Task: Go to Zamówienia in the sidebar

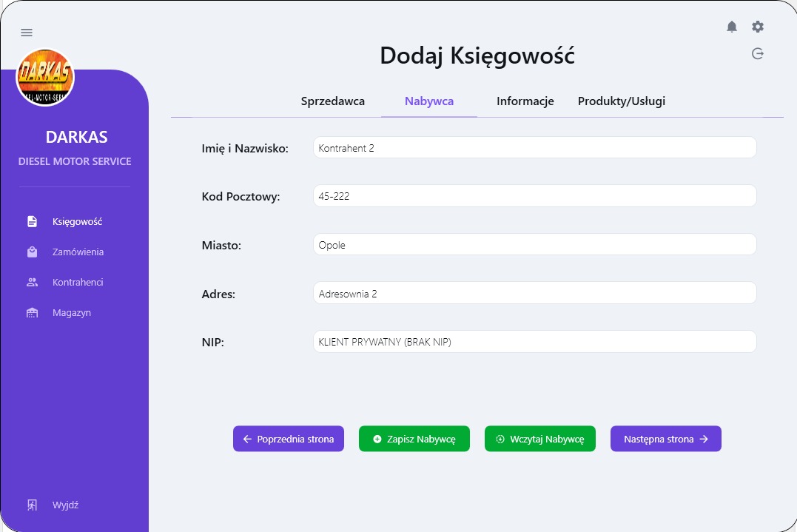Action: pyautogui.click(x=78, y=252)
